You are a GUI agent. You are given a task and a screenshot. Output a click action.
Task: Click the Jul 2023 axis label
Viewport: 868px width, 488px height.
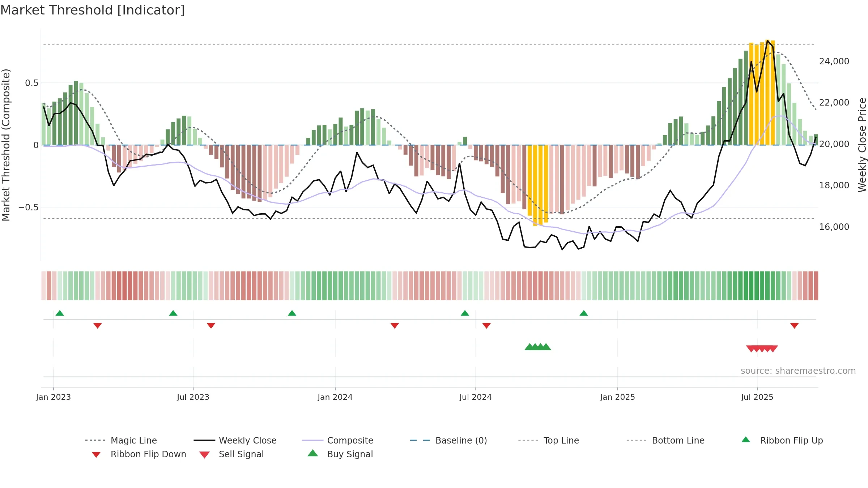tap(193, 397)
